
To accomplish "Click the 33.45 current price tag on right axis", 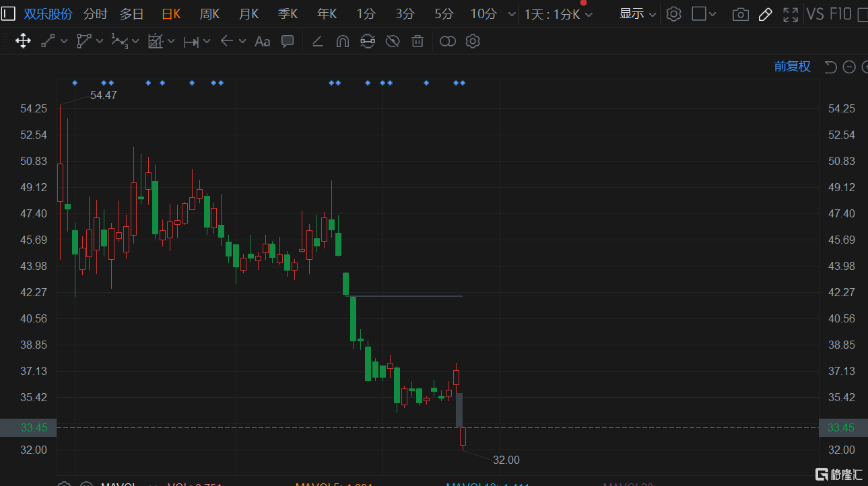I will pos(843,427).
